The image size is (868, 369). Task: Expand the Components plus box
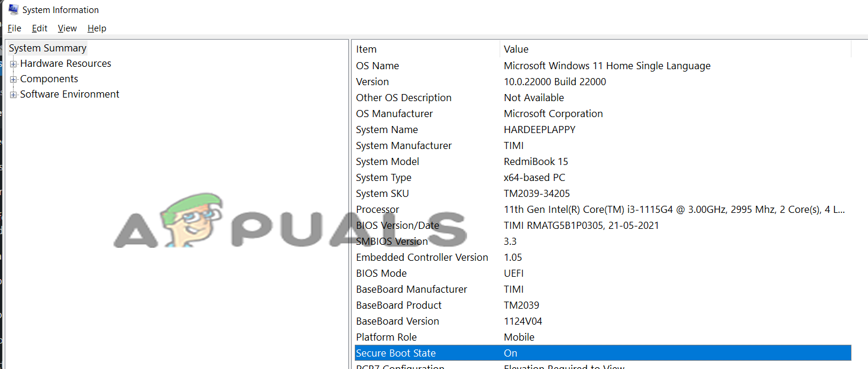pyautogui.click(x=14, y=79)
